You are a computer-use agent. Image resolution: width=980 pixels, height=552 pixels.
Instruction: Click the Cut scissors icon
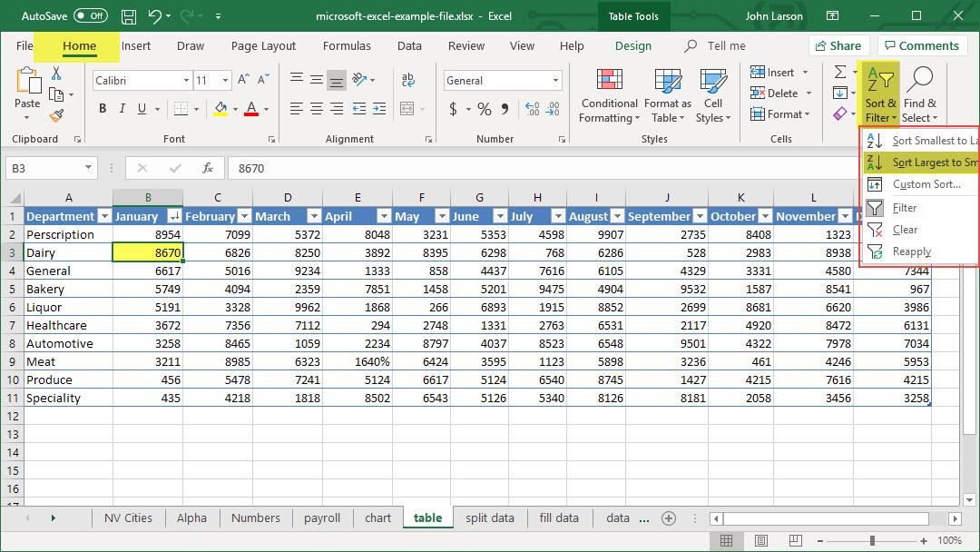[x=57, y=74]
